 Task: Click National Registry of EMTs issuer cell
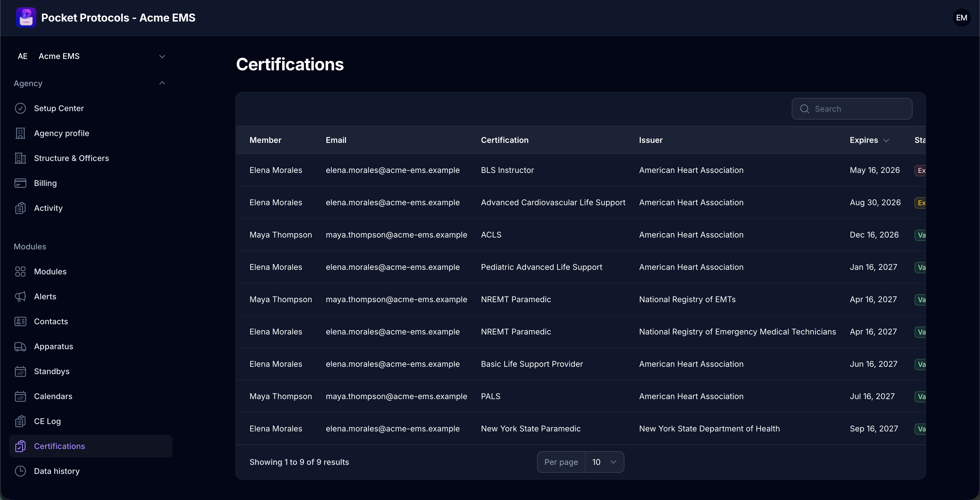click(x=687, y=300)
